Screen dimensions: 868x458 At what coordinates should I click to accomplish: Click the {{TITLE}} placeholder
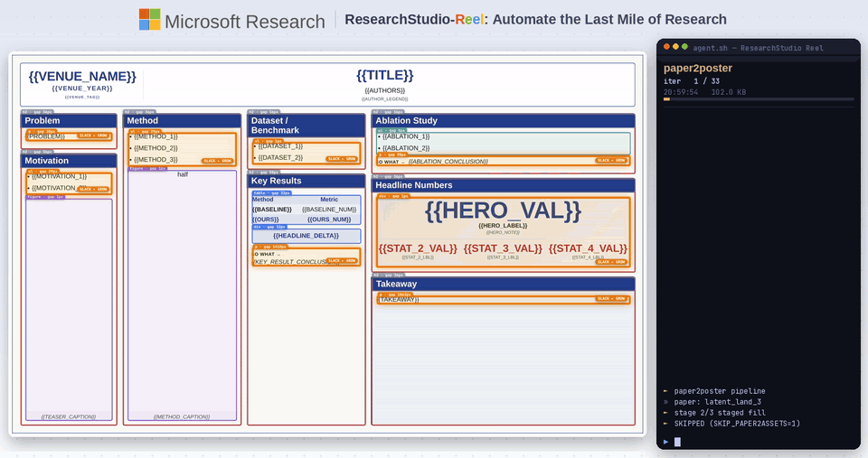click(385, 75)
